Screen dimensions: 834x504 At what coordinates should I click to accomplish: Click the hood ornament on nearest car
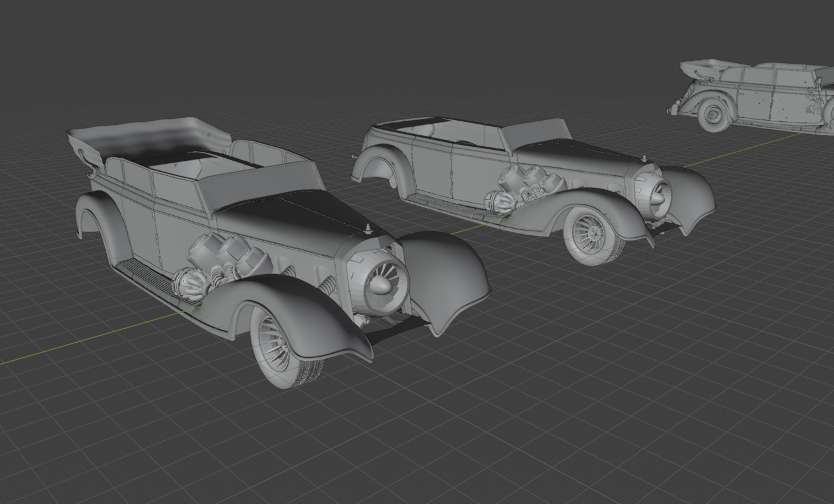tap(368, 229)
